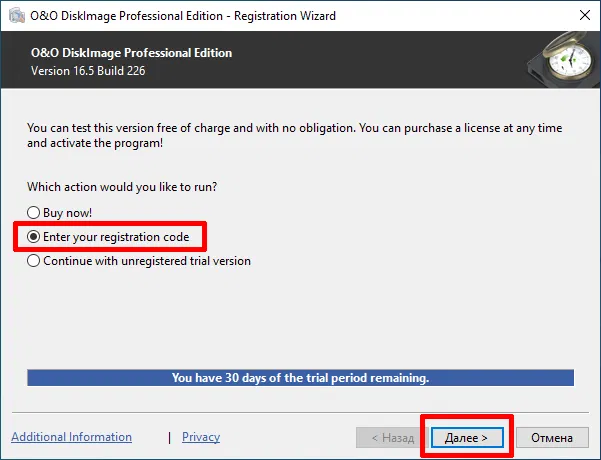Screen dimensions: 601x460
Task: Click the compass logo in header
Action: [x=564, y=59]
